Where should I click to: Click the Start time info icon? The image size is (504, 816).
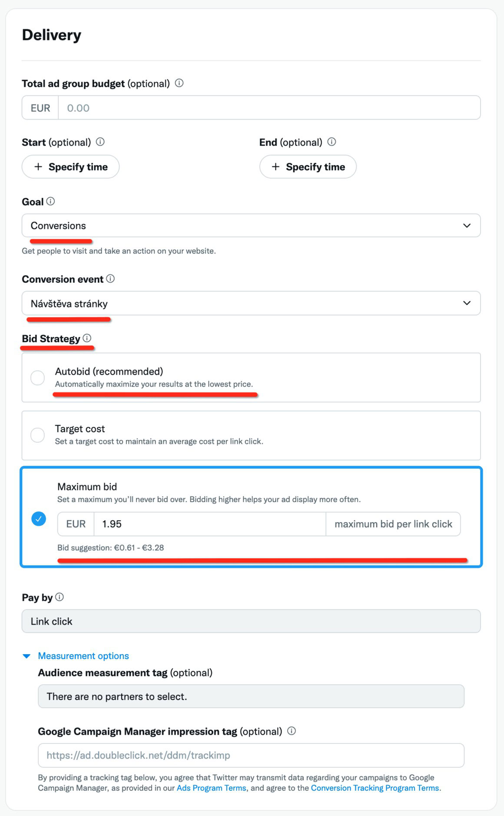tap(100, 141)
